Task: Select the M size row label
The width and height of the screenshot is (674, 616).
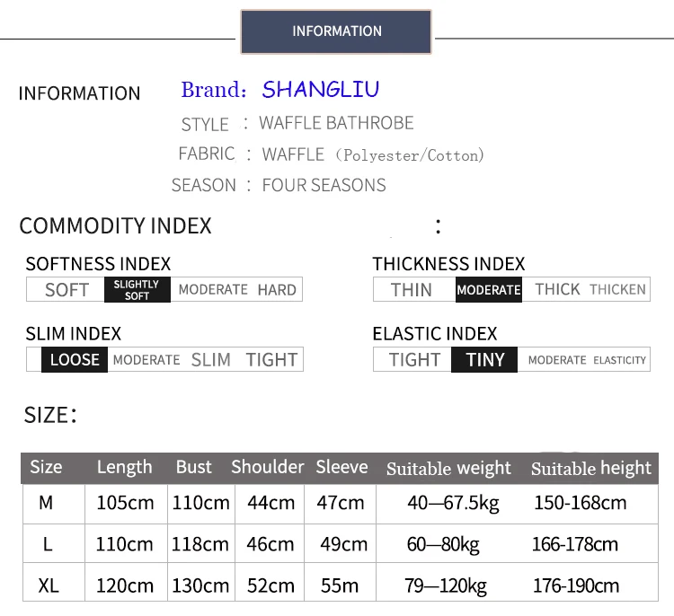Action: 47,503
